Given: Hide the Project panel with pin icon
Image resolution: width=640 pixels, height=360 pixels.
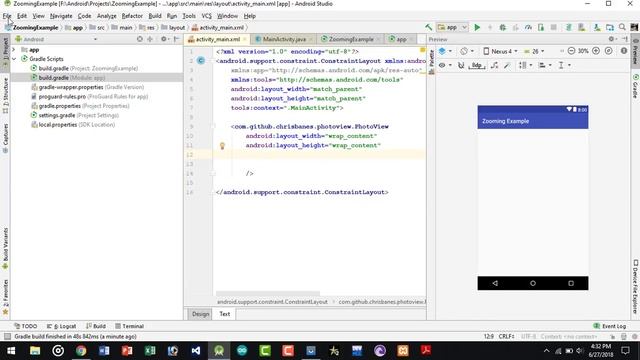Looking at the screenshot, I should click(x=176, y=39).
